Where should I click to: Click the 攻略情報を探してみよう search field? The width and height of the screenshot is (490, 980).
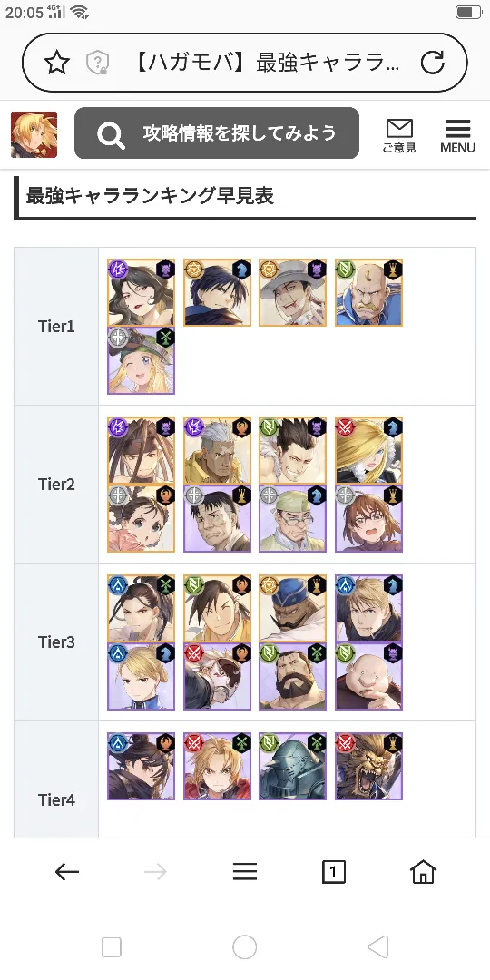[217, 133]
